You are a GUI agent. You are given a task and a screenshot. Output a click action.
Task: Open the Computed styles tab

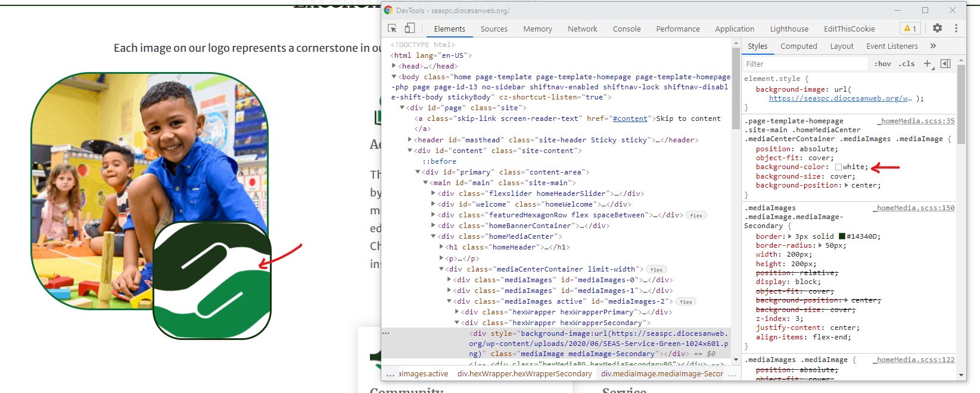click(x=798, y=46)
